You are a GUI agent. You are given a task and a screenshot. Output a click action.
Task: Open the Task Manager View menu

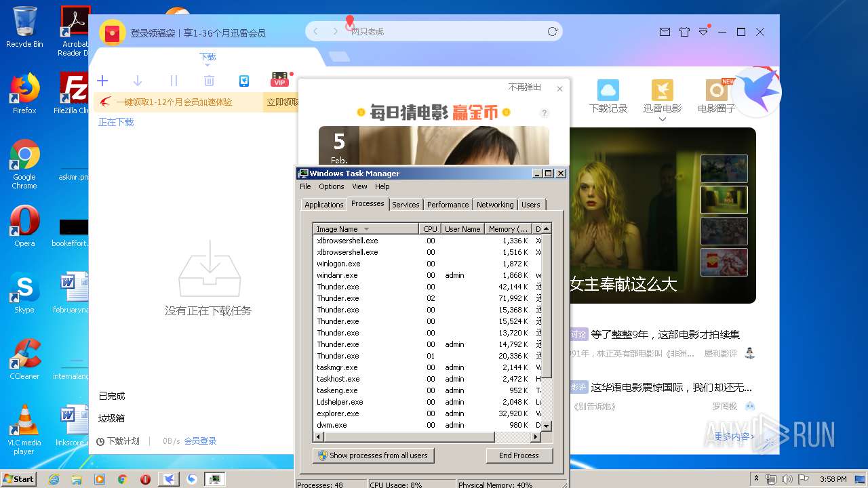(359, 186)
